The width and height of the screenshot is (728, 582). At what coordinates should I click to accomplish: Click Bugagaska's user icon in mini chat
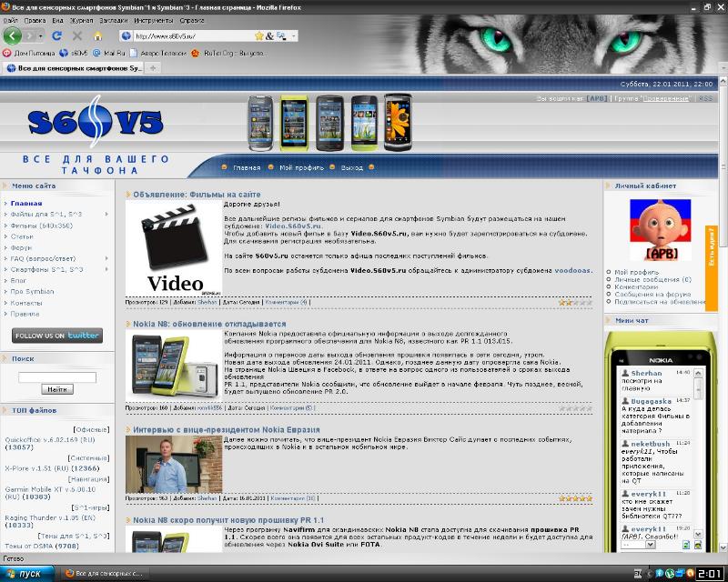[x=625, y=400]
